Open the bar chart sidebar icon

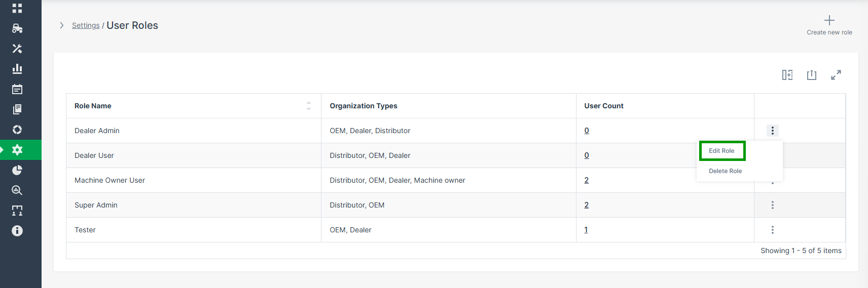point(17,69)
